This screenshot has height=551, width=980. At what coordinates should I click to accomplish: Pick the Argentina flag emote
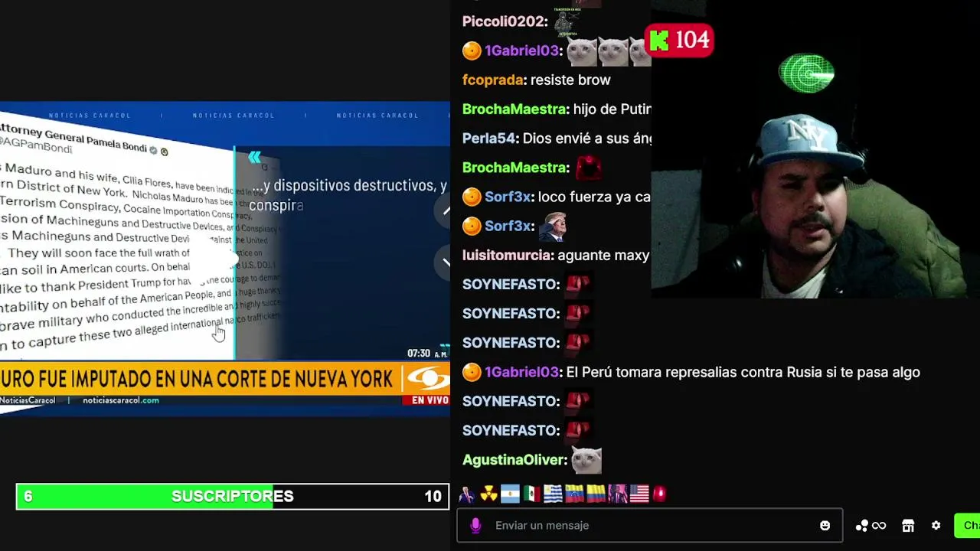(x=510, y=494)
